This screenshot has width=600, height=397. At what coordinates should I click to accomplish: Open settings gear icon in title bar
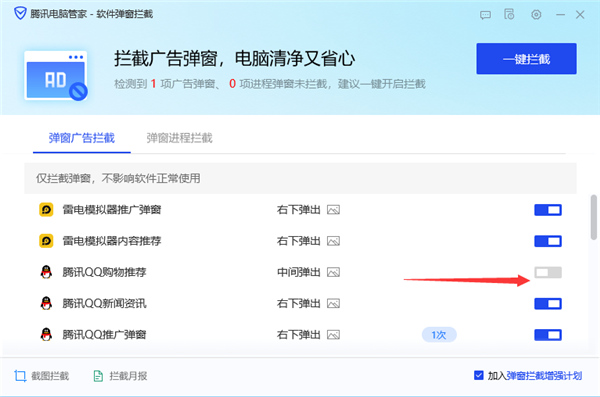tap(536, 15)
